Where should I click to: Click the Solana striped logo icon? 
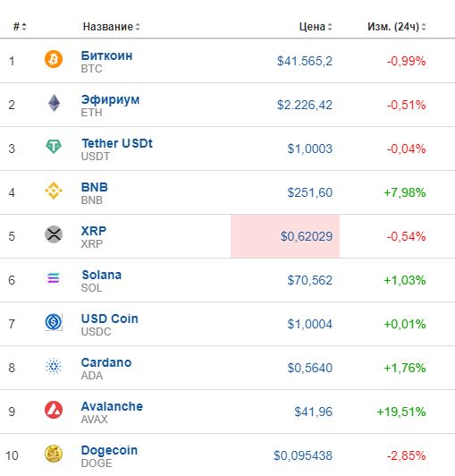[x=54, y=277]
